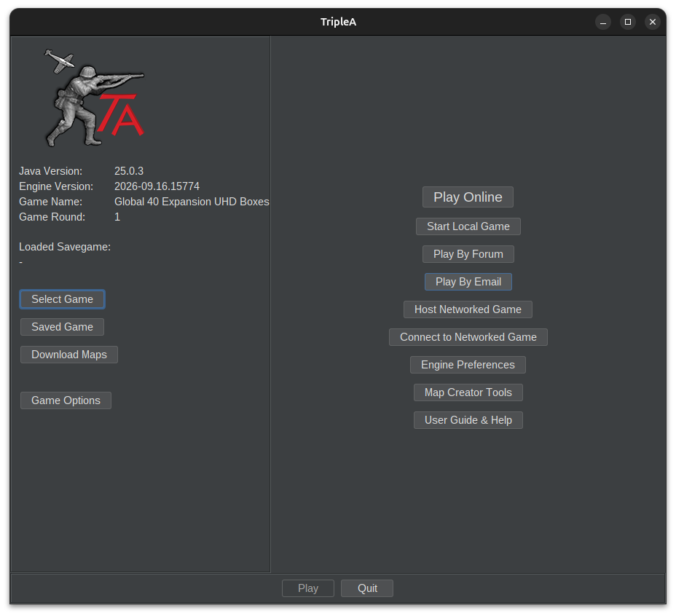Click the Play button at bottom
Image resolution: width=676 pixels, height=616 pixels.
[x=308, y=588]
